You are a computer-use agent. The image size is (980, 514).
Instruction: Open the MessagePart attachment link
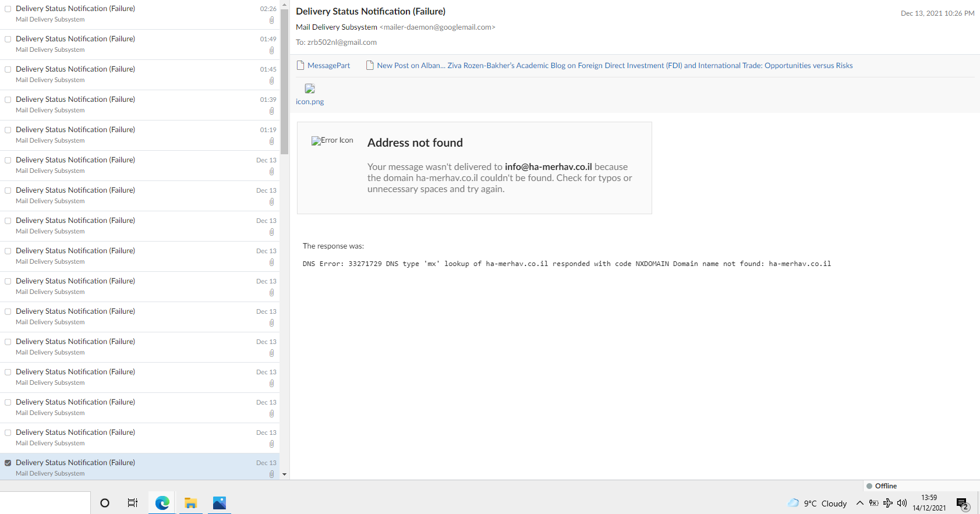328,65
